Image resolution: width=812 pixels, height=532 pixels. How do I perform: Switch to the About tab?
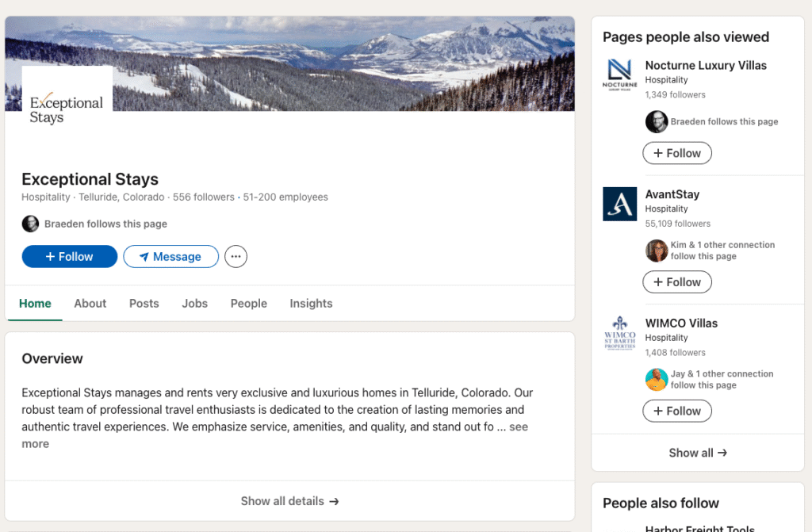[x=90, y=304]
